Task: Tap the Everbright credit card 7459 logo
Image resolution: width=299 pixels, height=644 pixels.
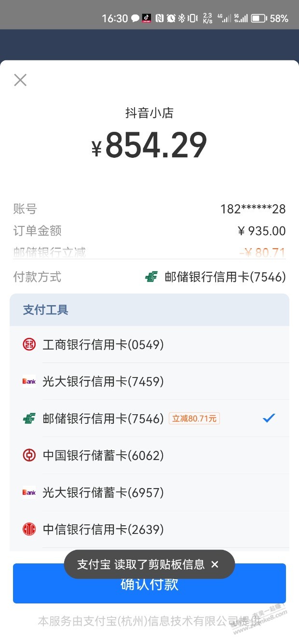Action: (29, 381)
